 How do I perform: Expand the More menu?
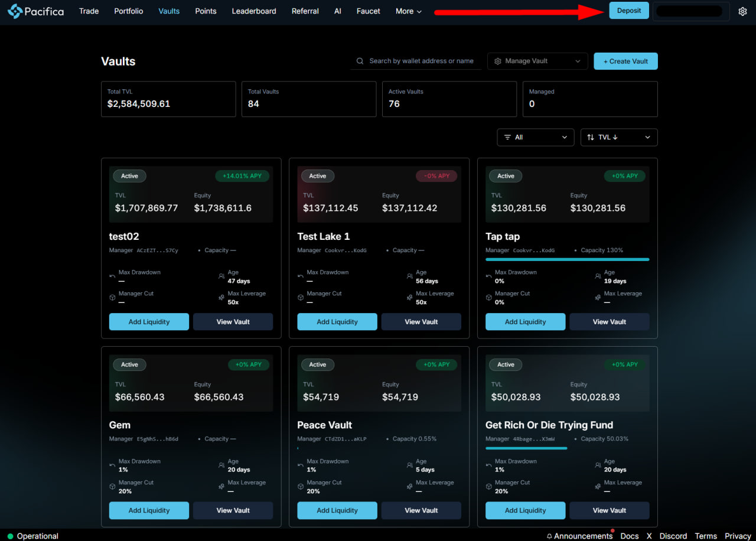click(x=409, y=11)
